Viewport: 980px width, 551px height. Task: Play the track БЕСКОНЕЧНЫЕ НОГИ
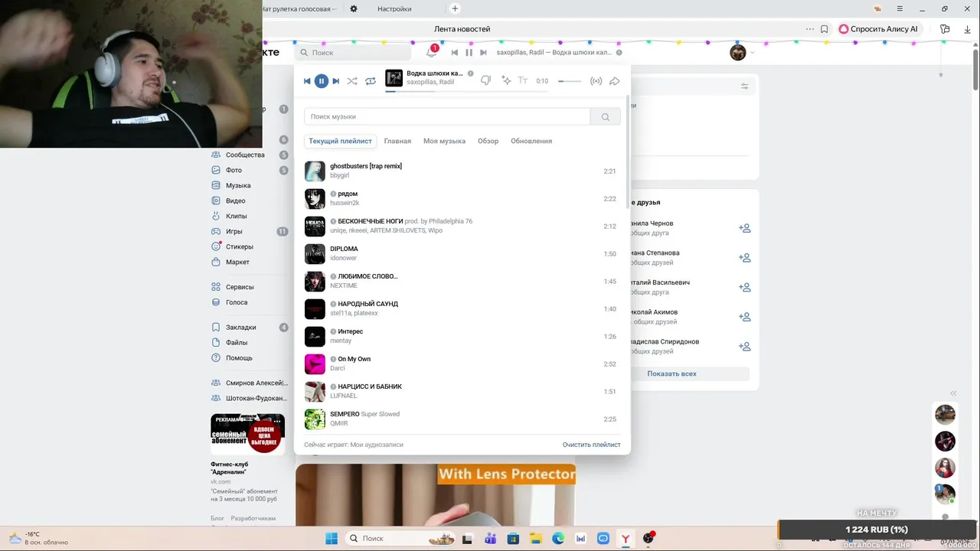pyautogui.click(x=462, y=226)
